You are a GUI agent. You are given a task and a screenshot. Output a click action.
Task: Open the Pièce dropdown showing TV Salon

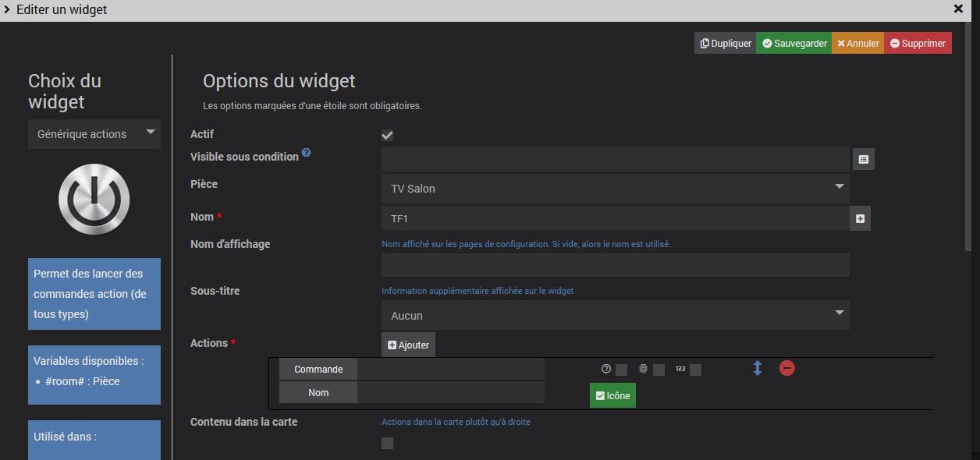(615, 189)
